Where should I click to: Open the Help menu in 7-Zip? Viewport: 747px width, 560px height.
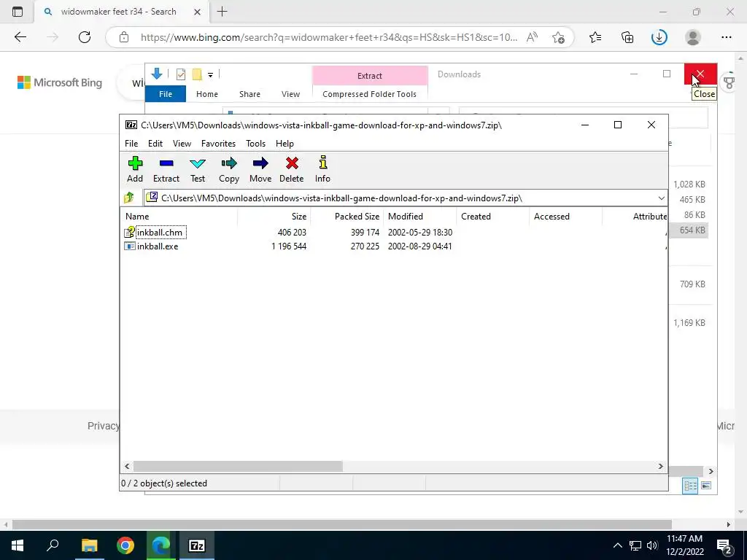[x=285, y=144]
